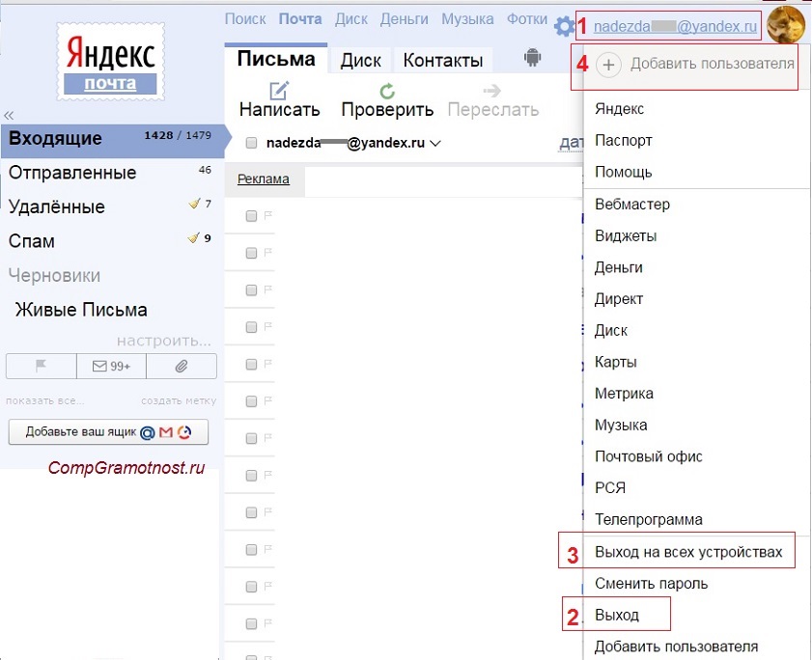
Task: Click показать все... link
Action: click(x=45, y=400)
